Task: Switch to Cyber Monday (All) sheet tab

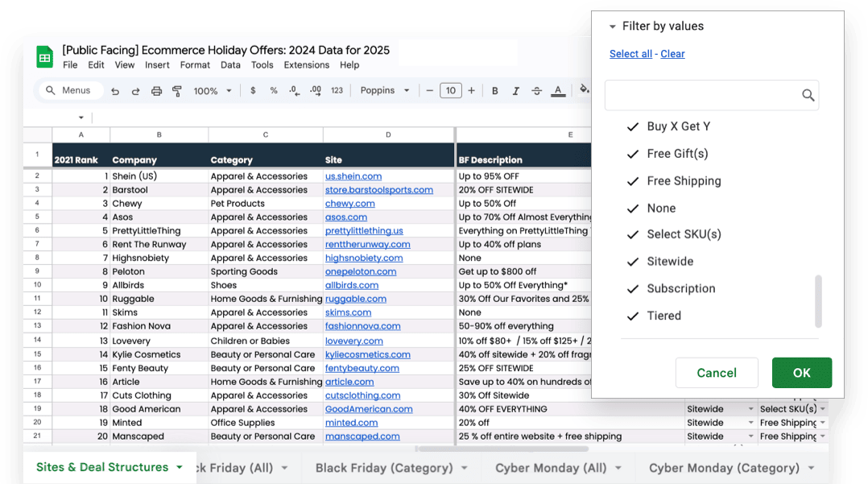Action: pyautogui.click(x=551, y=468)
